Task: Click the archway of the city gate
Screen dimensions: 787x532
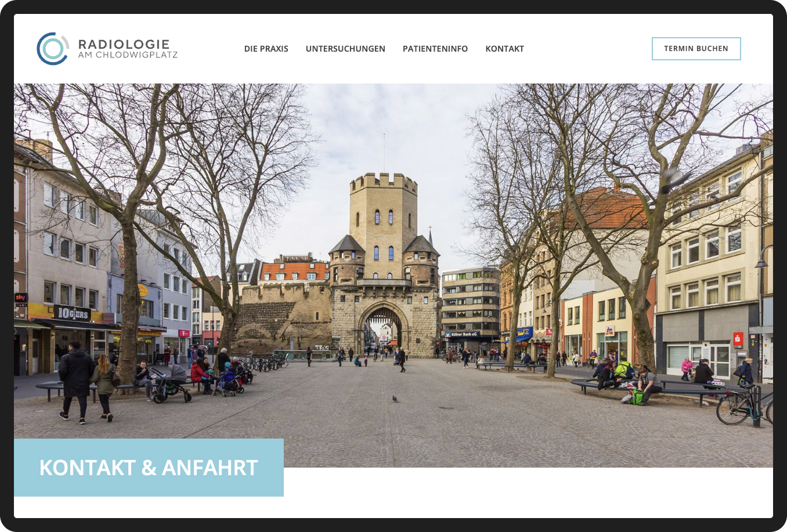Action: click(x=384, y=328)
